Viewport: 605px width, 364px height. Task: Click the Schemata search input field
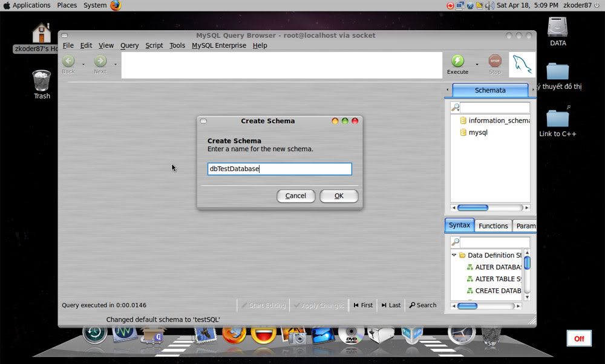pos(495,108)
